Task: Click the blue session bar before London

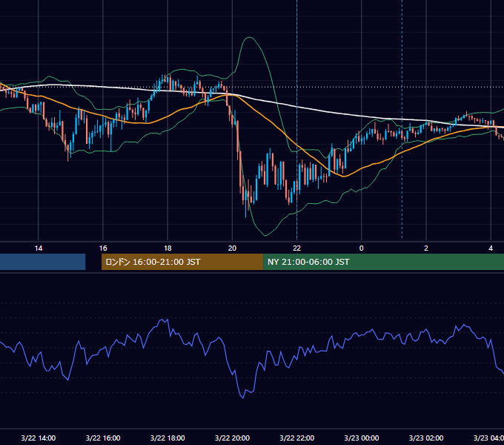Action: (43, 262)
